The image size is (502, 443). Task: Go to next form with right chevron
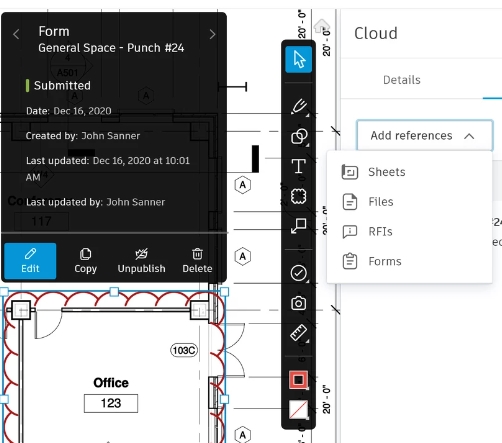[x=212, y=34]
